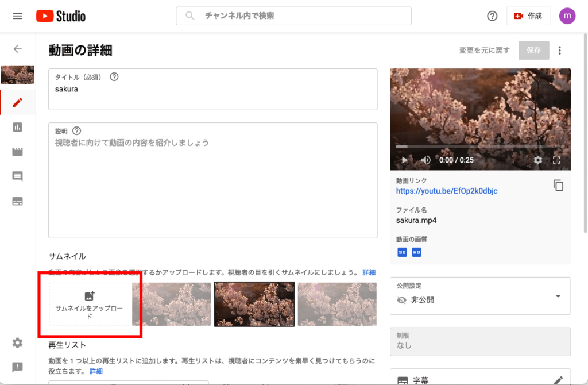Copy the video link with the copy icon
Image resolution: width=588 pixels, height=385 pixels.
tap(558, 185)
